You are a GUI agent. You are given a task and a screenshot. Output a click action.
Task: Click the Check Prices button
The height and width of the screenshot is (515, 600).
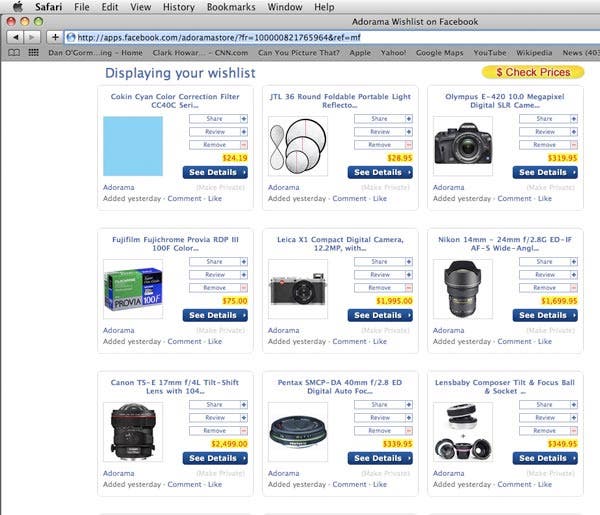point(533,72)
